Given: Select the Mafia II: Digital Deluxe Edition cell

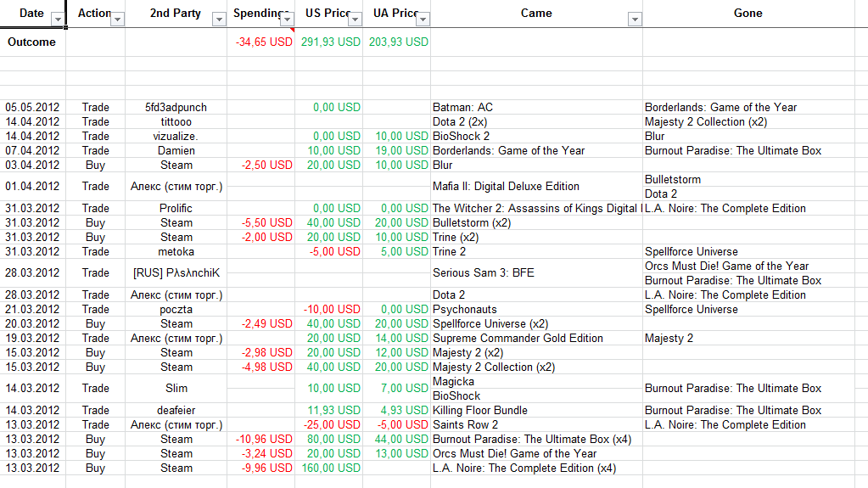Looking at the screenshot, I should [536, 187].
